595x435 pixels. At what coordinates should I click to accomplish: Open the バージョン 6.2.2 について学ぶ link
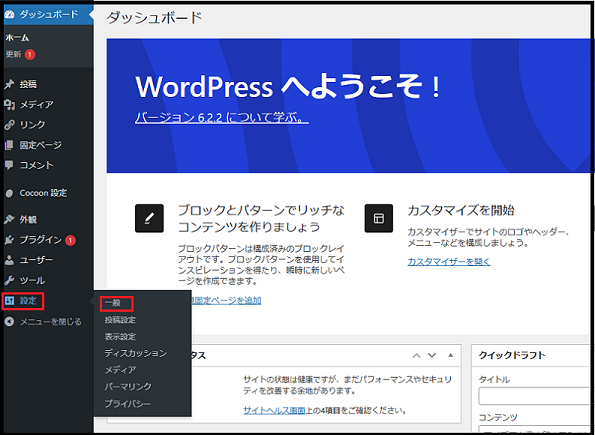click(x=222, y=118)
